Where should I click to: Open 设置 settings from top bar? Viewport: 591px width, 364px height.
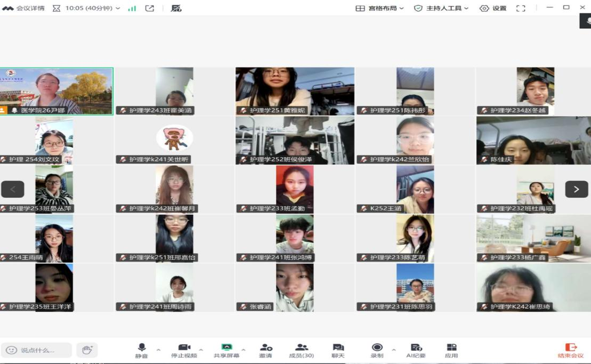click(493, 9)
